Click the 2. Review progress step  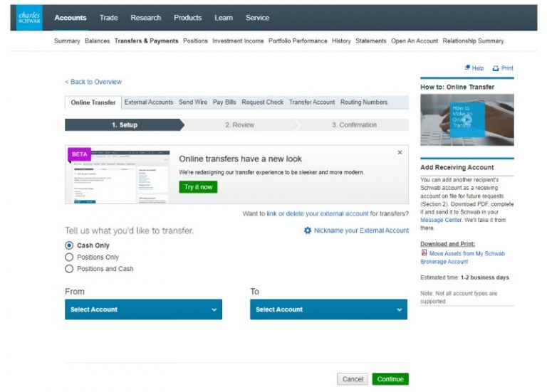(239, 125)
